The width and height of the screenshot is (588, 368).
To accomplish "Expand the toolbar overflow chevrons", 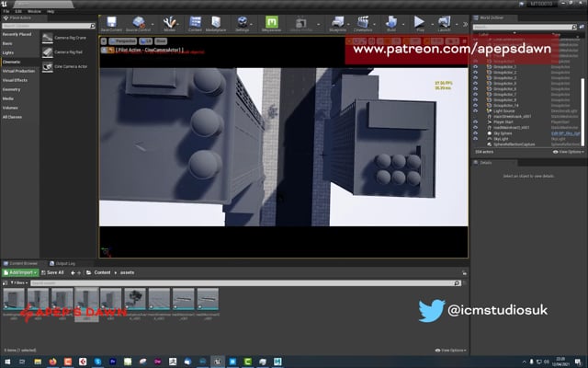I will [x=466, y=25].
